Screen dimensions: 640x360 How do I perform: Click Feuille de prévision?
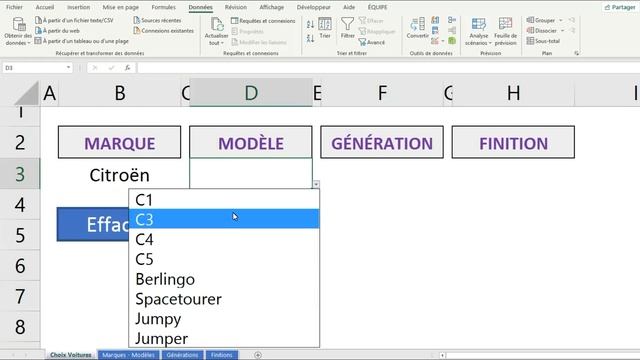tap(505, 31)
